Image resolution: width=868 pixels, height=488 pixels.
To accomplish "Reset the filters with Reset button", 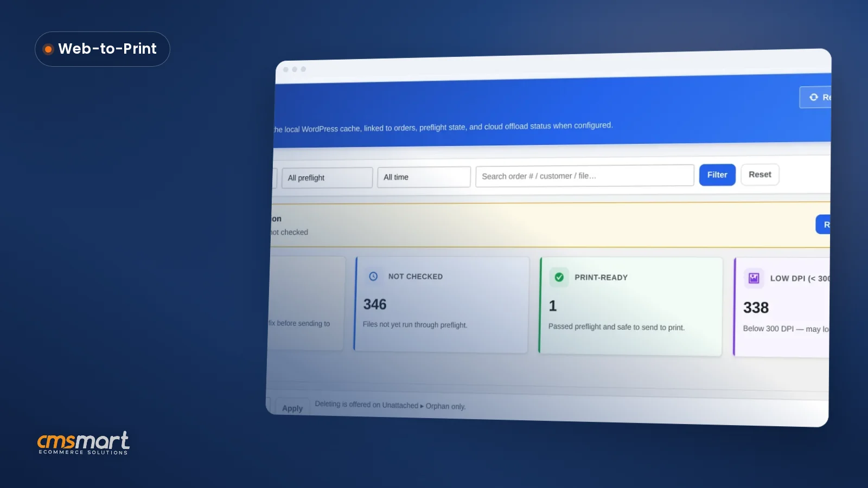I will click(x=759, y=175).
